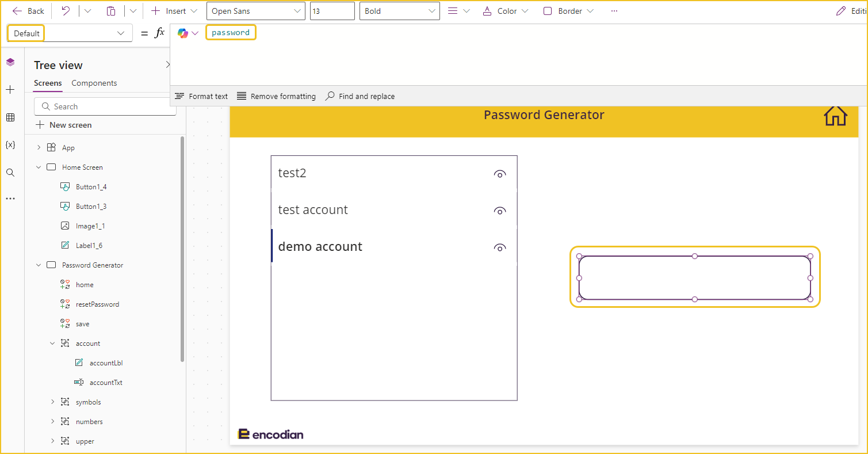This screenshot has height=454, width=868.
Task: Open the Color picker in toolbar
Action: point(506,11)
